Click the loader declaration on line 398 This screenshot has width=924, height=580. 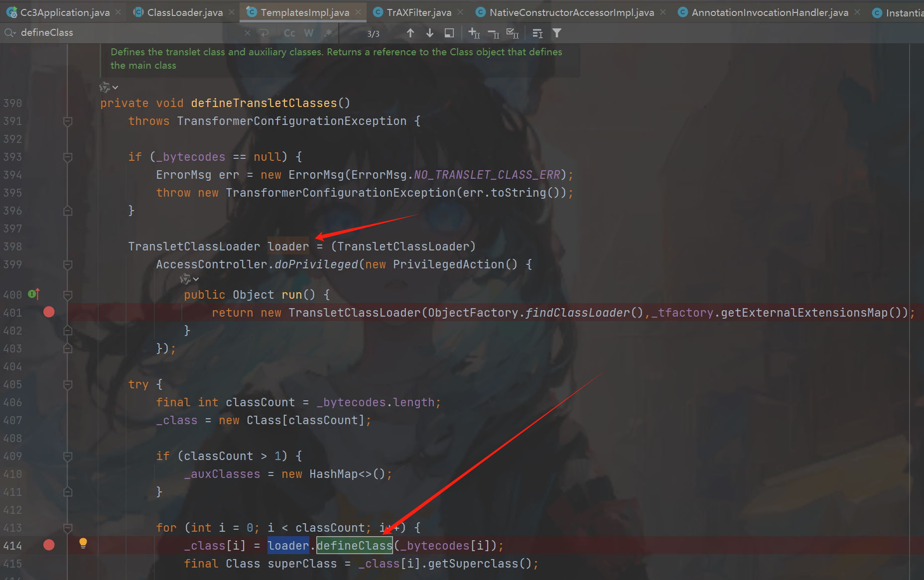[288, 246]
